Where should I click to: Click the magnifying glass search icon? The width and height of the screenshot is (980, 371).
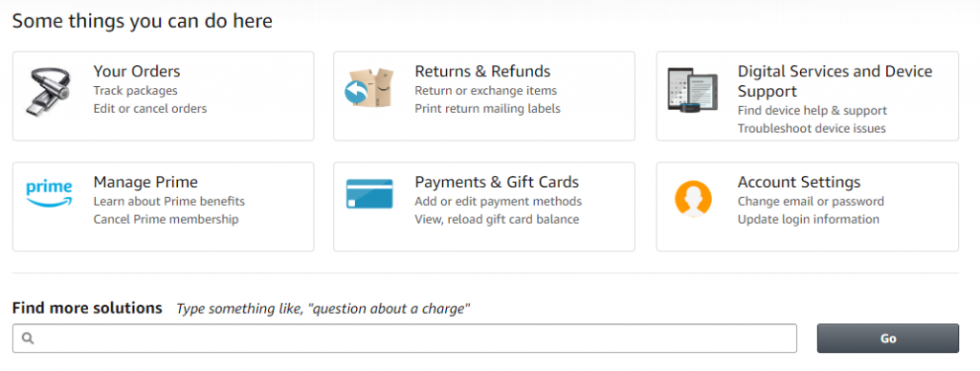pyautogui.click(x=28, y=338)
